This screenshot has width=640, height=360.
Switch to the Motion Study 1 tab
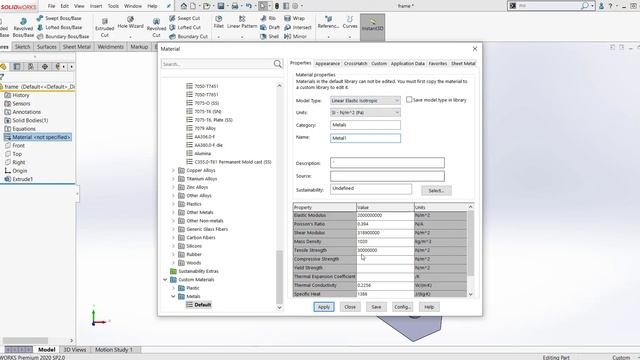pos(114,350)
